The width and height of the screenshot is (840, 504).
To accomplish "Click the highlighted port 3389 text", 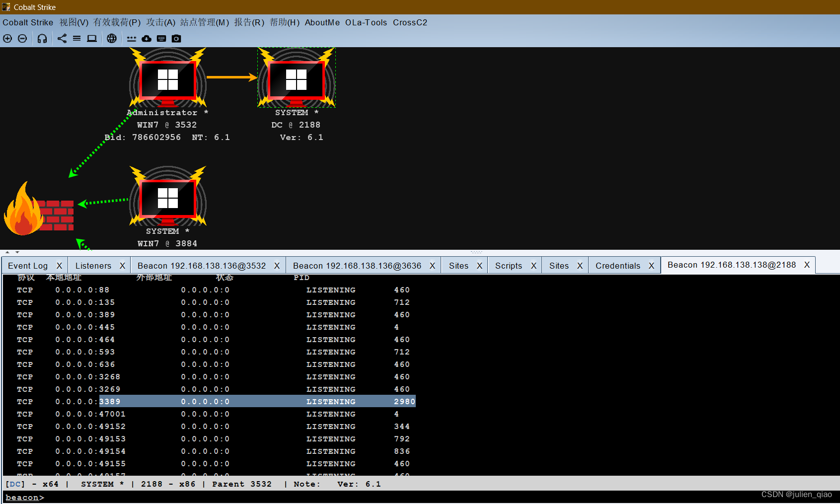I will click(110, 401).
